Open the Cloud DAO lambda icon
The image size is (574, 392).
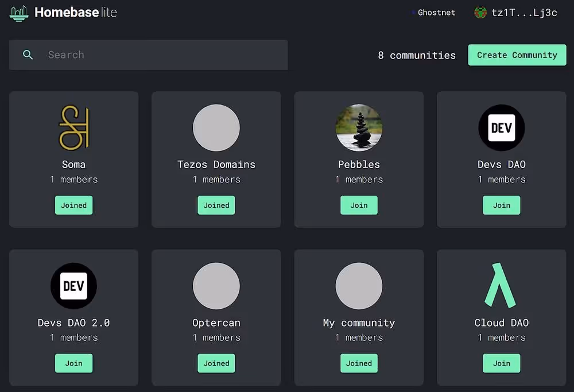point(501,286)
